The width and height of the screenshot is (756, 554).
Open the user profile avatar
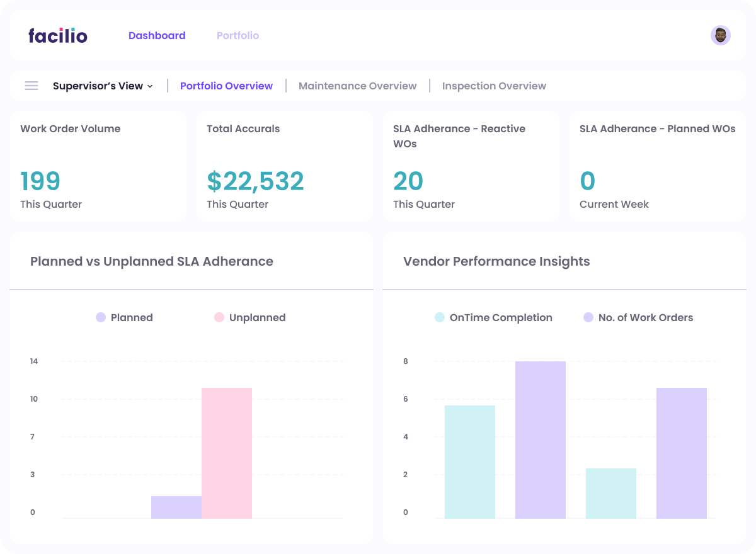pos(720,35)
